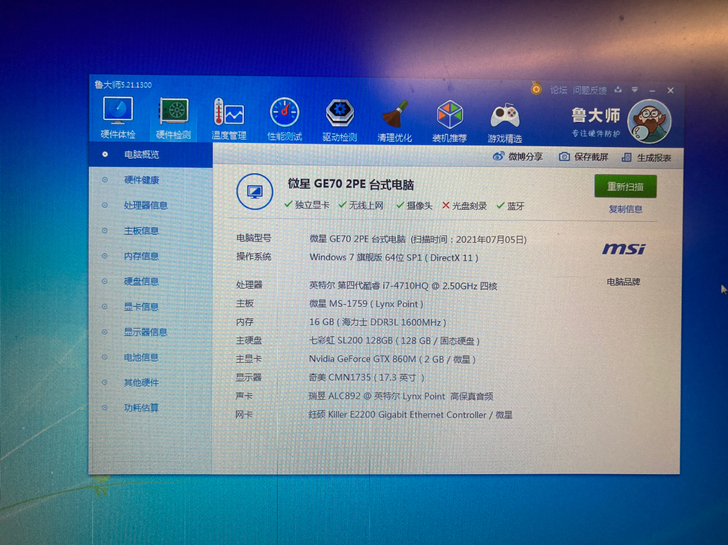Open the 硬件体检 monitor icon
The width and height of the screenshot is (728, 545).
click(x=117, y=110)
